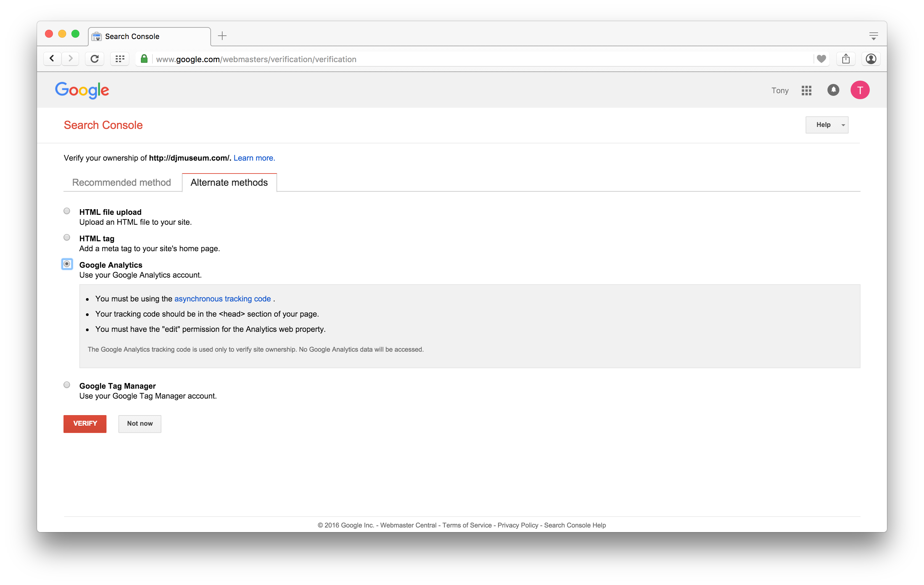The height and width of the screenshot is (585, 924).
Task: Open the notifications bell
Action: (833, 90)
